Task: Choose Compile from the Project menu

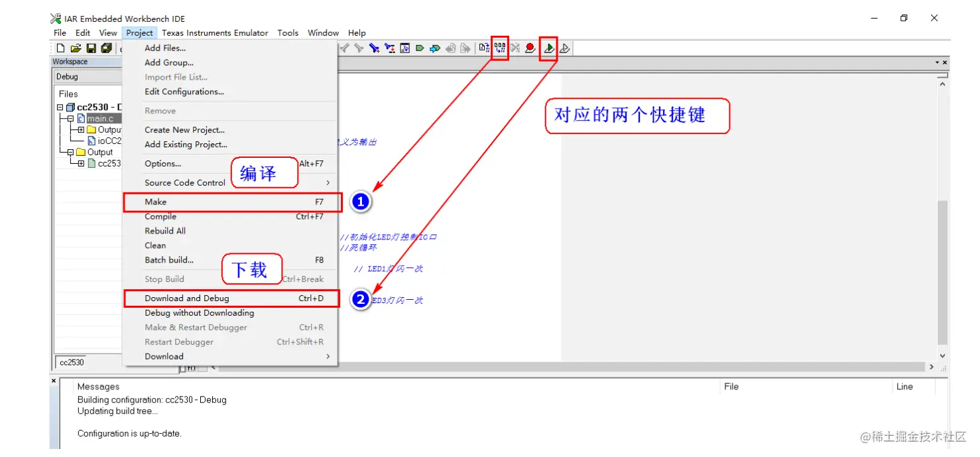Action: (x=230, y=216)
